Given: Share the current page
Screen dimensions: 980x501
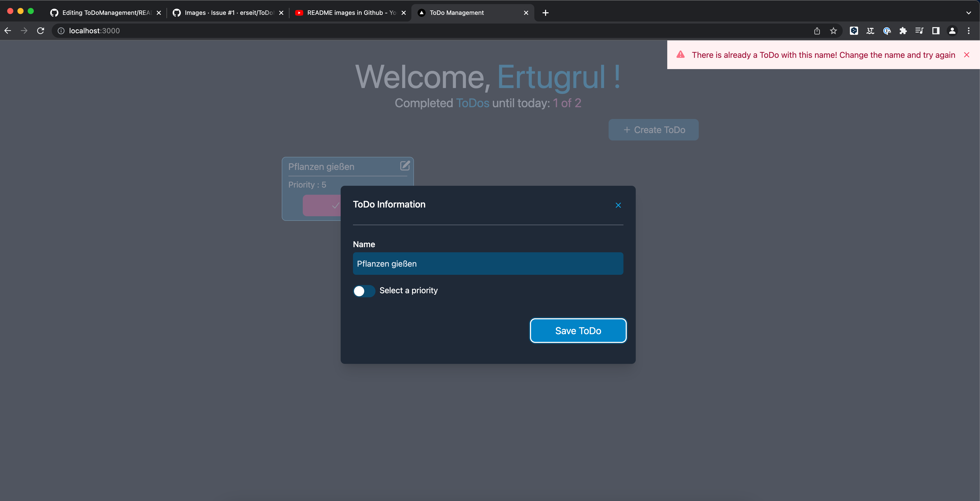Looking at the screenshot, I should point(817,31).
